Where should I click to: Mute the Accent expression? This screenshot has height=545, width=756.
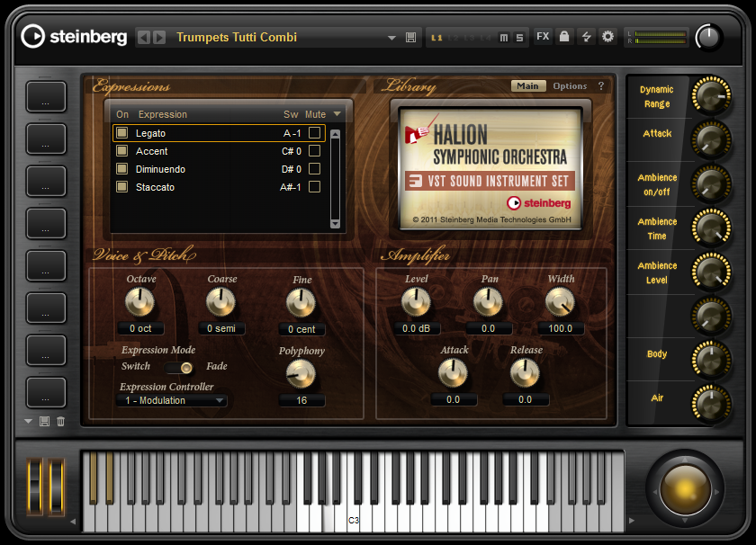click(x=314, y=150)
